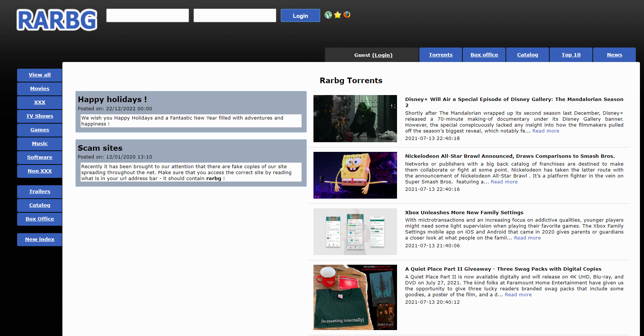The height and width of the screenshot is (336, 644).
Task: Click the date 22/12/2022 00:00
Action: point(129,109)
